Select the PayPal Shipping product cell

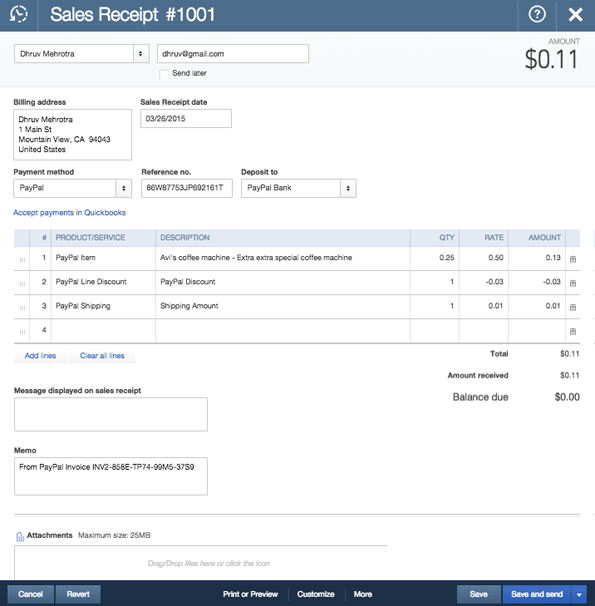(104, 306)
